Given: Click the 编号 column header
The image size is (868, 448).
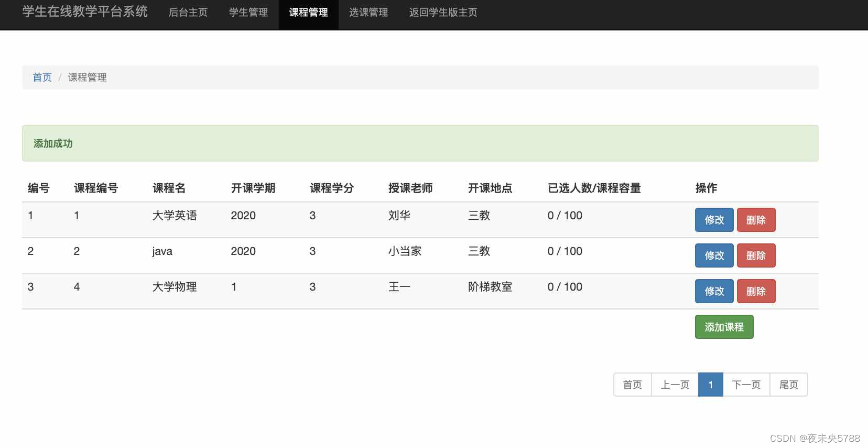Looking at the screenshot, I should [39, 188].
